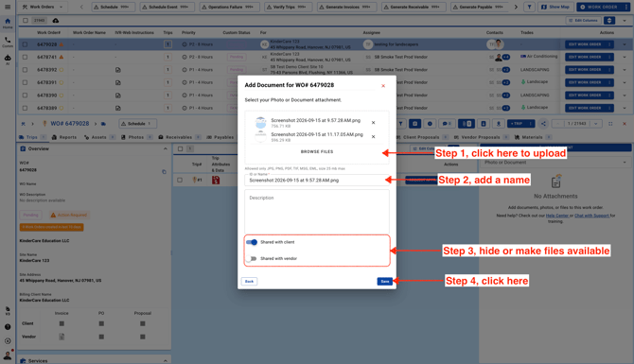This screenshot has width=634, height=364.
Task: Open the Work Orders module dropdown
Action: click(43, 7)
